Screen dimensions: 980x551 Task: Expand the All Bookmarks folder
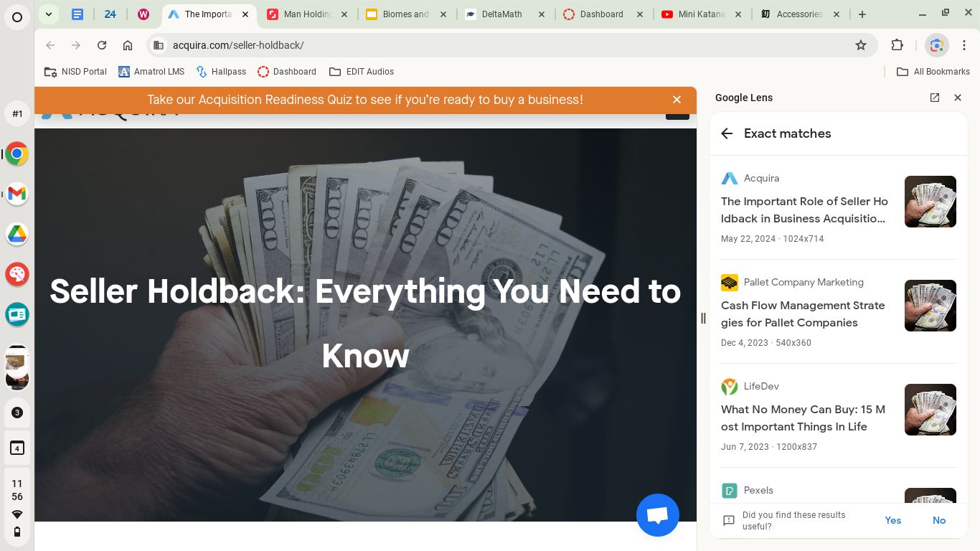point(933,72)
